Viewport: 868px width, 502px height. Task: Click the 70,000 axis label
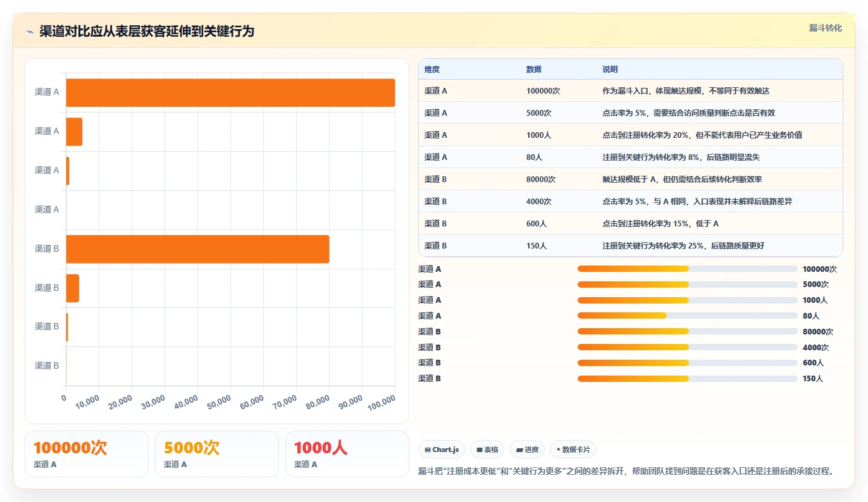point(285,401)
